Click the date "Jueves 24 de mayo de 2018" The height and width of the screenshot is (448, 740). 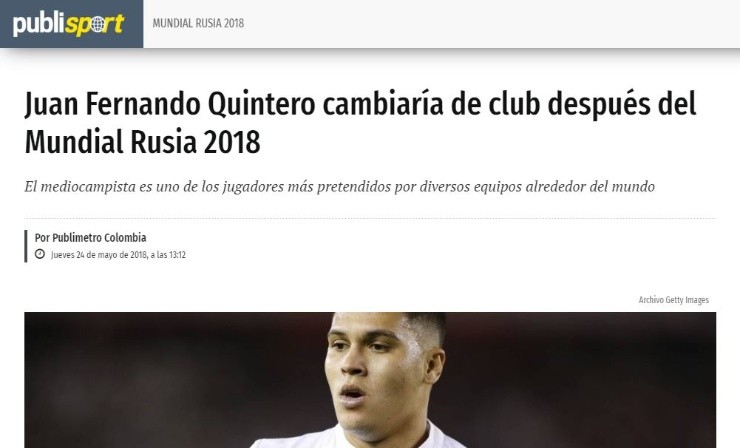click(x=99, y=255)
